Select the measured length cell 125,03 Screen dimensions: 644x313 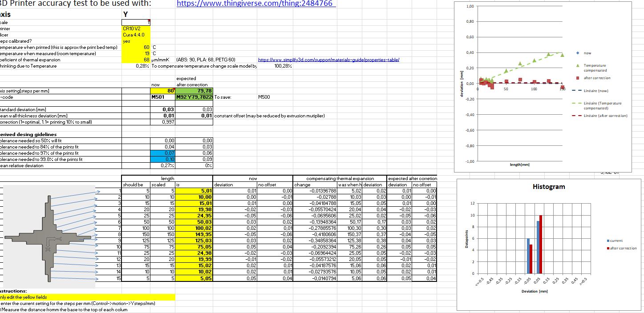pos(194,241)
